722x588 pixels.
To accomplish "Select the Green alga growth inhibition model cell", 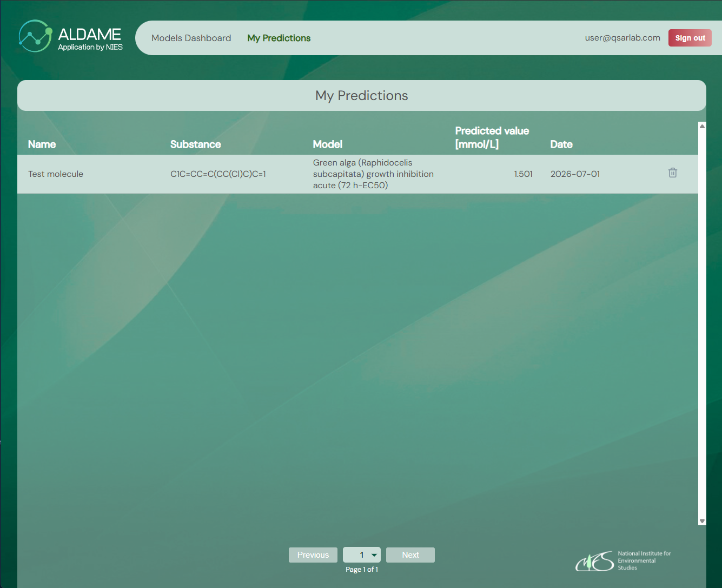I will tap(373, 174).
